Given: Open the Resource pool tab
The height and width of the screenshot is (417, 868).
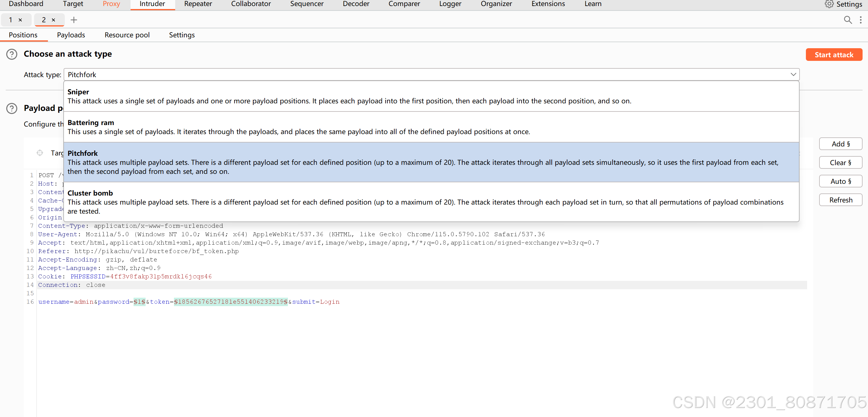Looking at the screenshot, I should click(127, 35).
